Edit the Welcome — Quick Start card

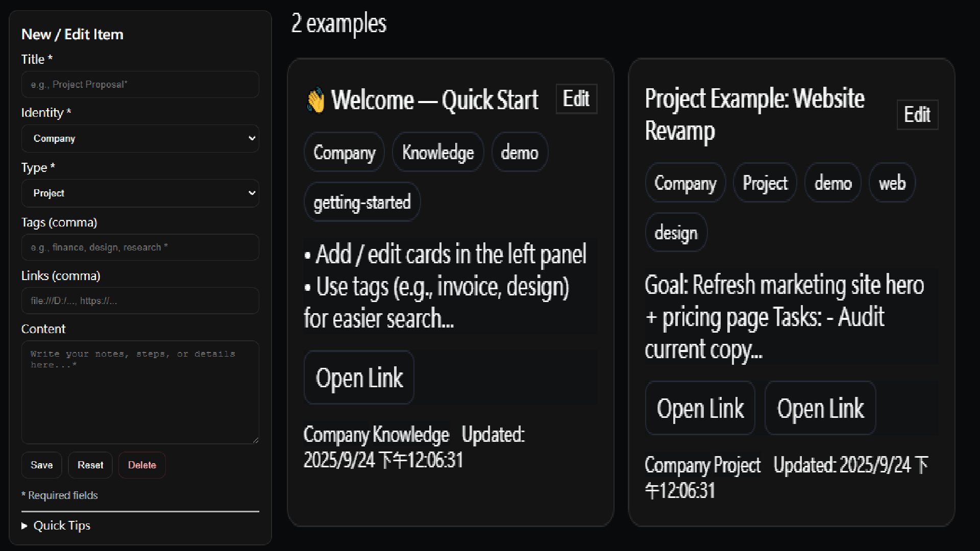point(576,99)
